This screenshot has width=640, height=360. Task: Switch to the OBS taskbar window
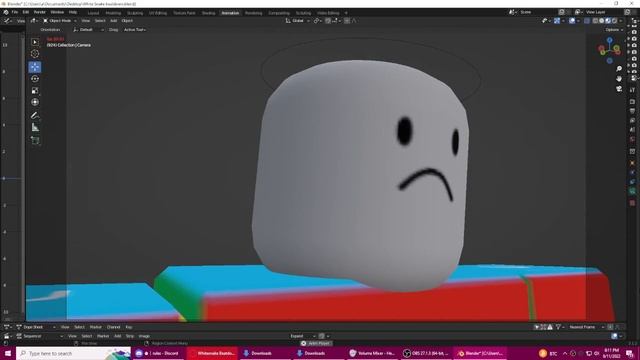[x=427, y=353]
